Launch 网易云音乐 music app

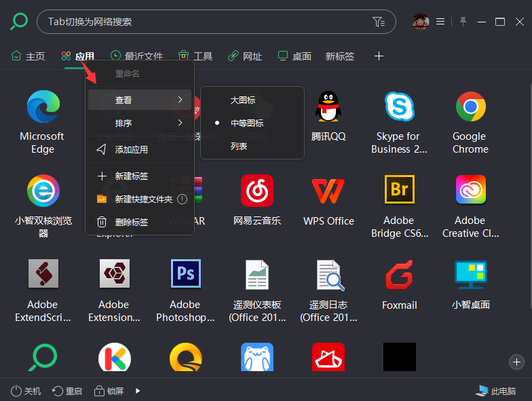257,191
